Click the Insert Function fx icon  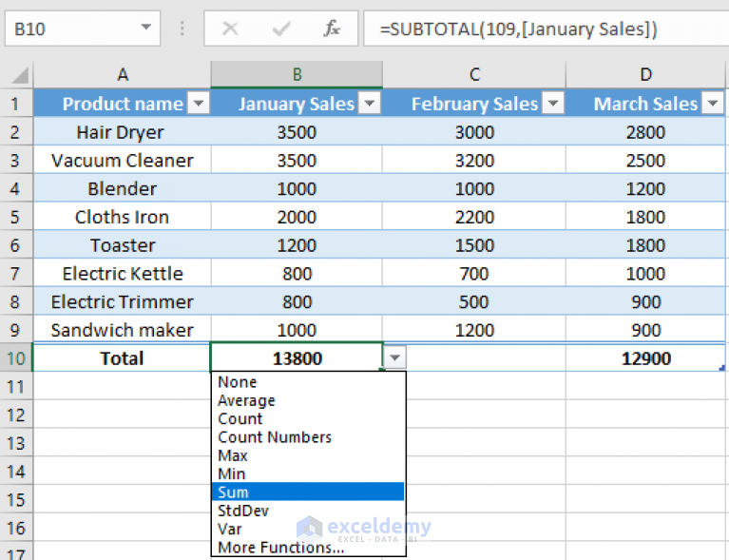pyautogui.click(x=332, y=29)
